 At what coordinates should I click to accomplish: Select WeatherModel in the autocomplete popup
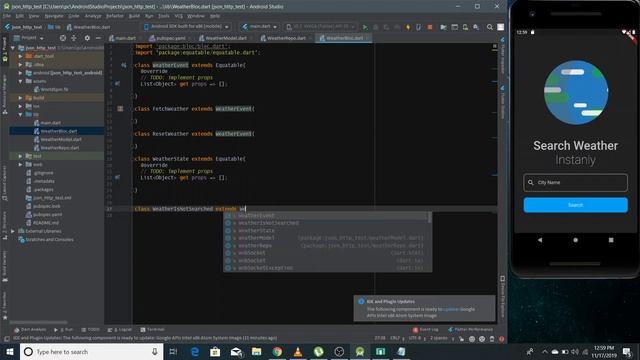[x=327, y=238]
